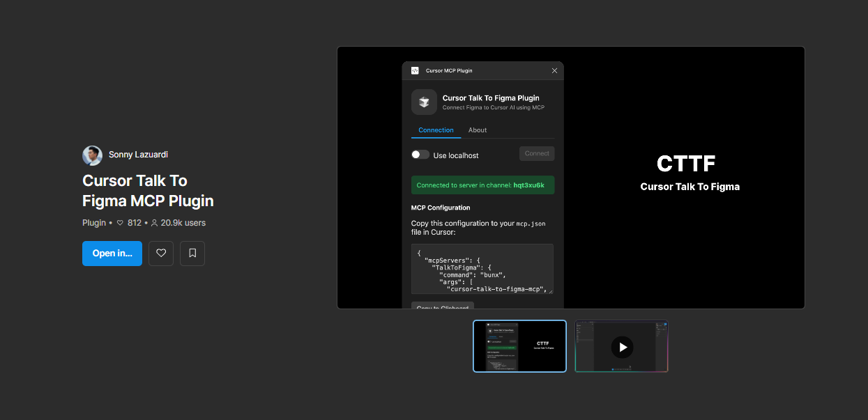Play the second video thumbnail

622,347
